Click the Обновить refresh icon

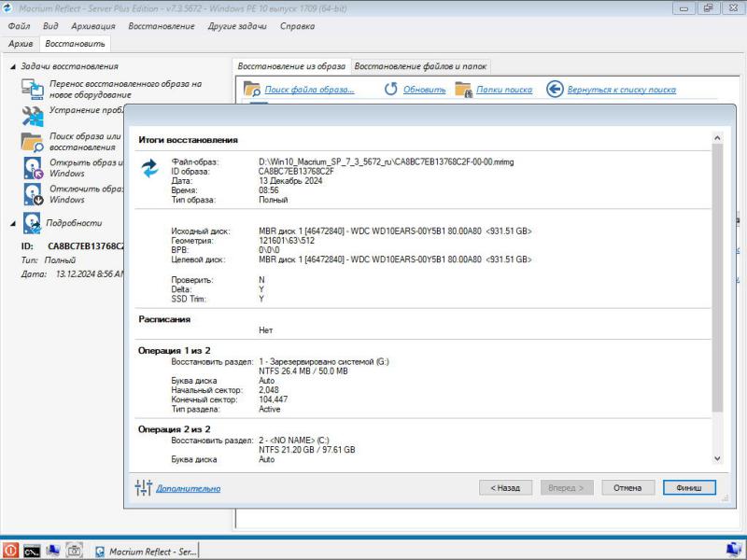pos(390,89)
